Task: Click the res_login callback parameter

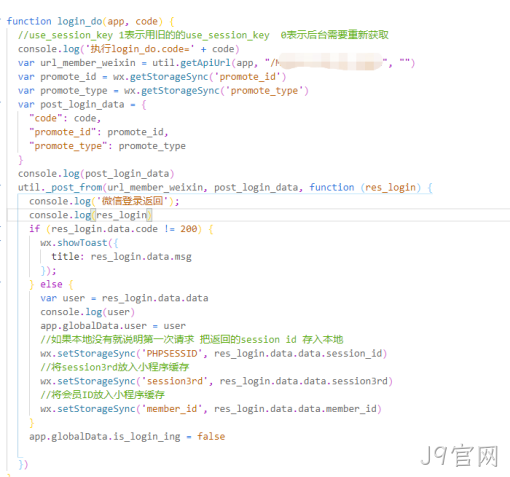Action: click(x=390, y=187)
